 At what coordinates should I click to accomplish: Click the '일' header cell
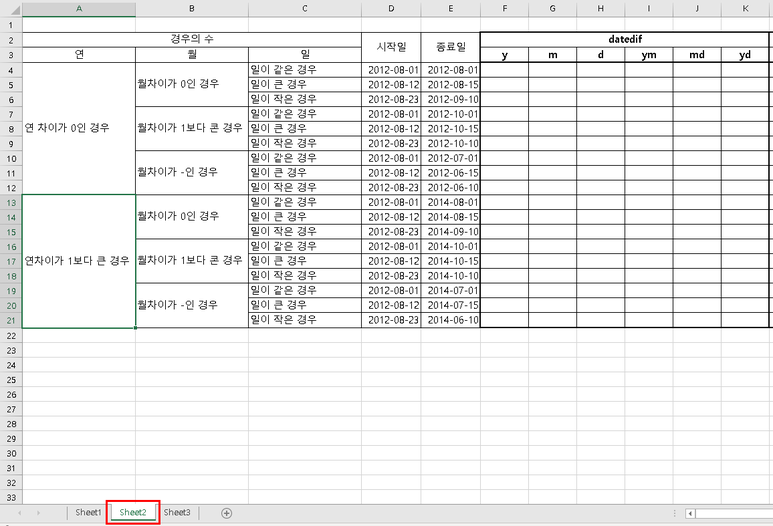click(x=305, y=54)
